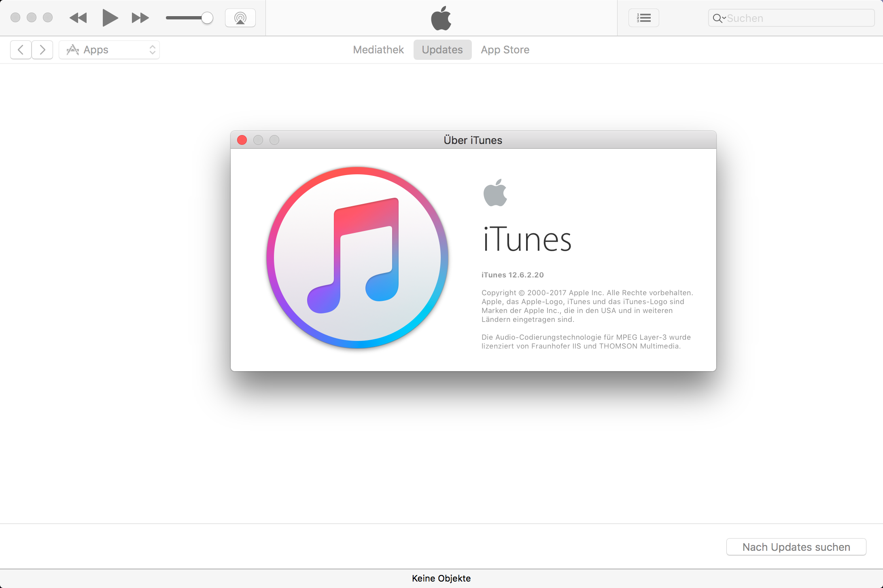
Task: Open the Apps media type dropdown
Action: [109, 50]
